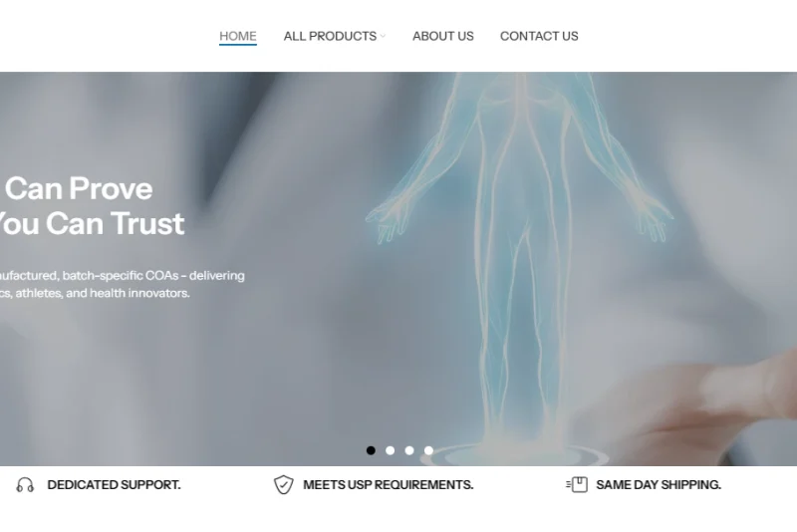Click the shipping package icon
797x532 pixels.
point(577,485)
